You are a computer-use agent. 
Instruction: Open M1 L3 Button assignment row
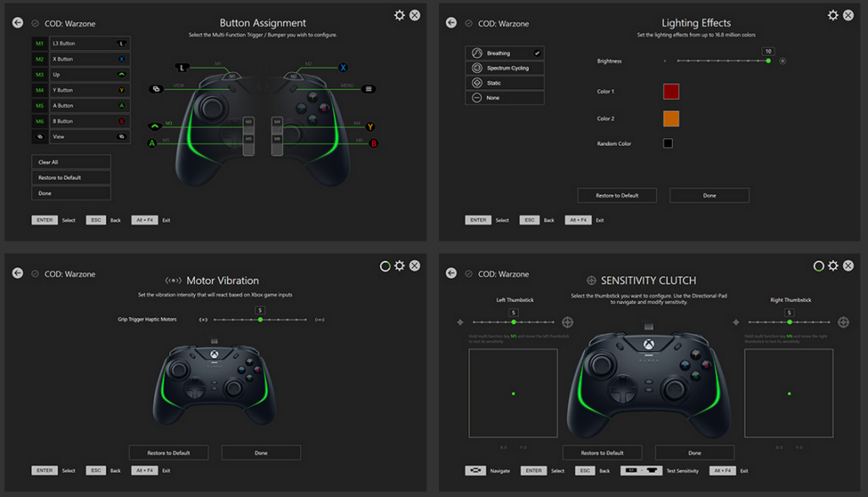[81, 43]
